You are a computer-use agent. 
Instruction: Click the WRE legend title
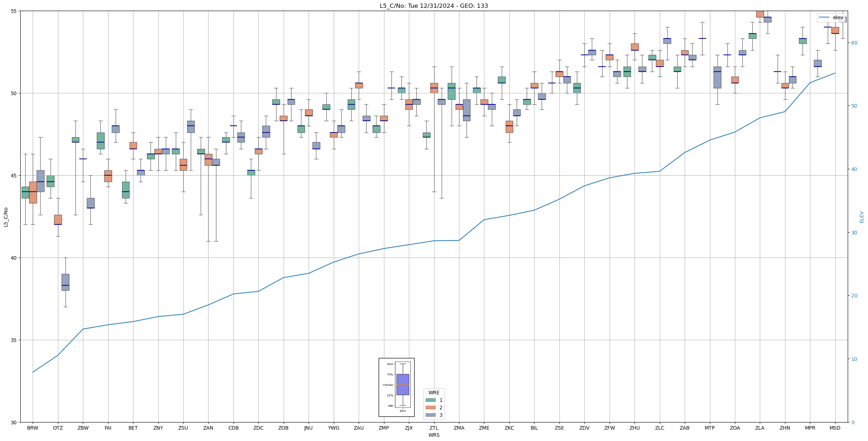(434, 393)
